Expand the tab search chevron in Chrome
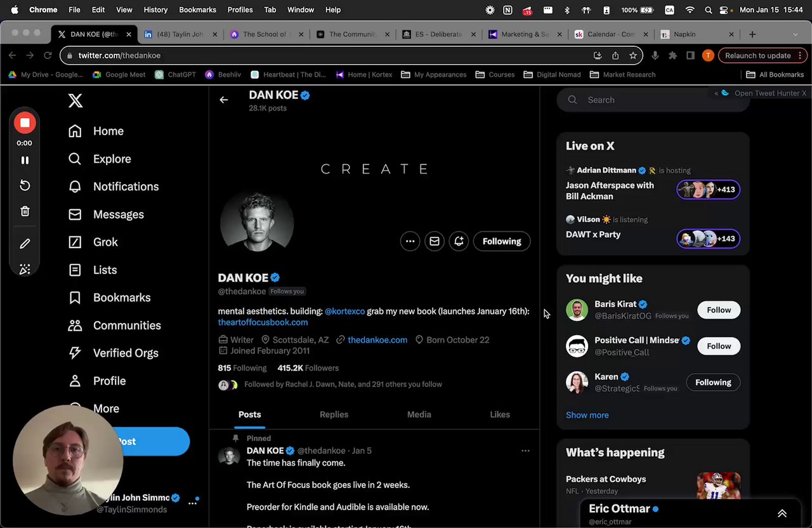The width and height of the screenshot is (812, 528). point(796,34)
